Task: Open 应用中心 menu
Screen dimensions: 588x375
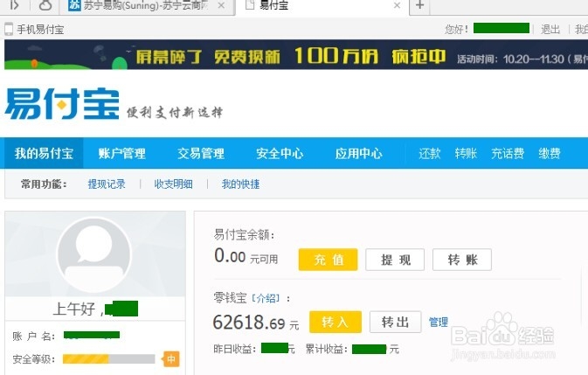Action: (x=358, y=153)
